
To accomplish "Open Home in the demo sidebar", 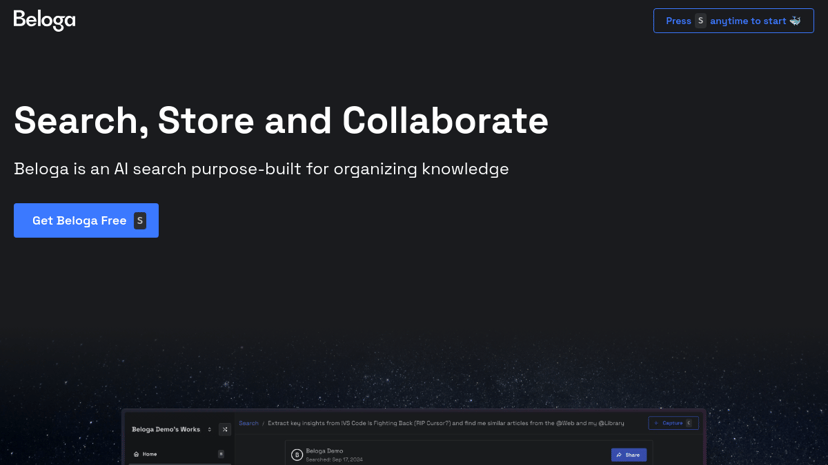I will pyautogui.click(x=180, y=454).
